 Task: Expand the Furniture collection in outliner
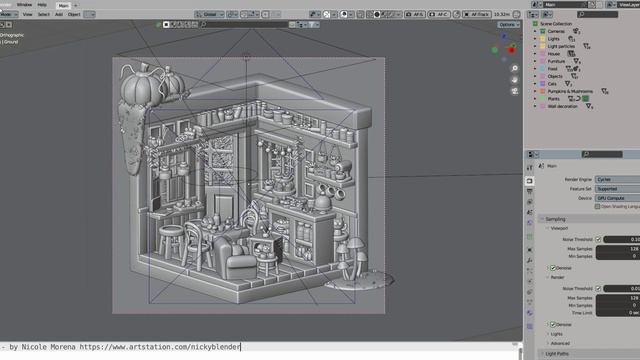pos(535,61)
